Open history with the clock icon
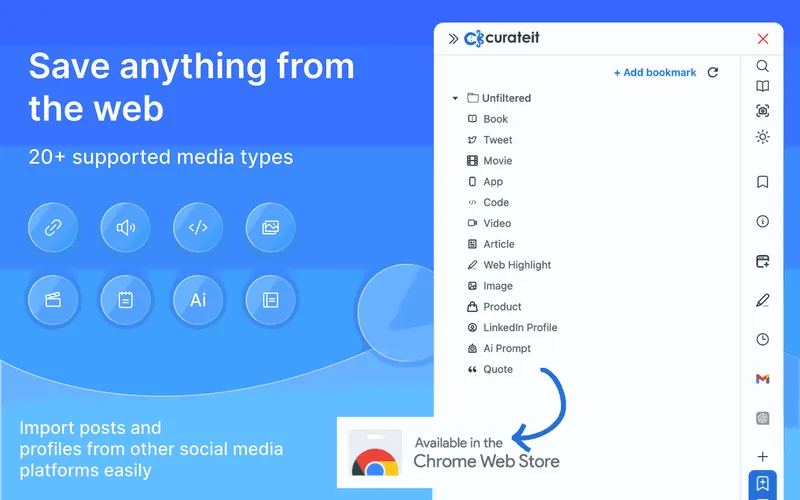This screenshot has height=500, width=800. click(762, 339)
